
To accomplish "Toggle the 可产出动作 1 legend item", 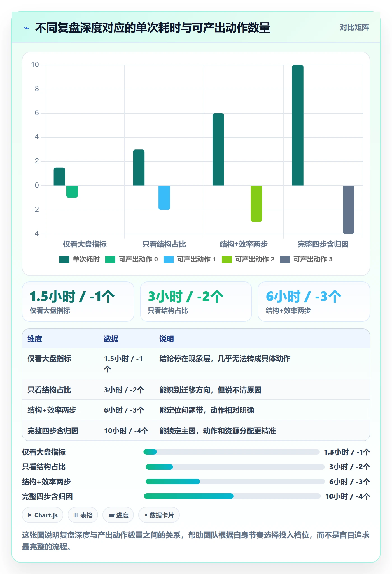I will (x=190, y=260).
